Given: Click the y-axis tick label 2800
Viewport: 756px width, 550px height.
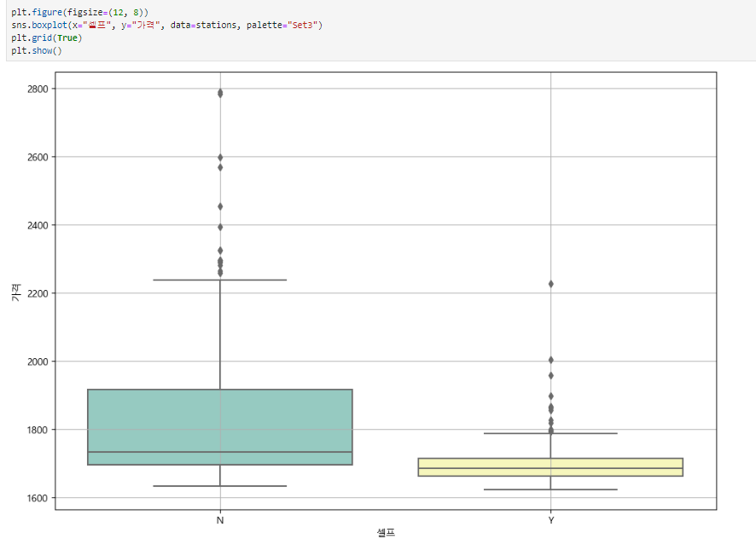Looking at the screenshot, I should coord(38,90).
